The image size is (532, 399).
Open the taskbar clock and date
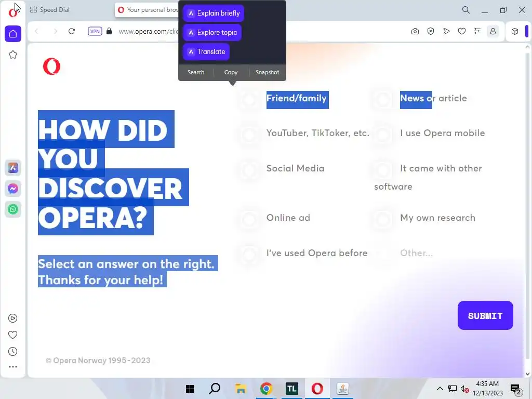(x=487, y=389)
